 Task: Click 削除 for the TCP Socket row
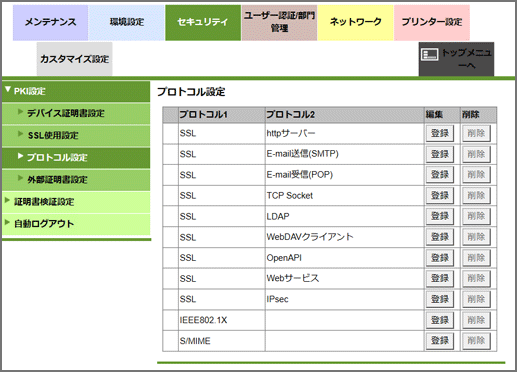[x=476, y=196]
